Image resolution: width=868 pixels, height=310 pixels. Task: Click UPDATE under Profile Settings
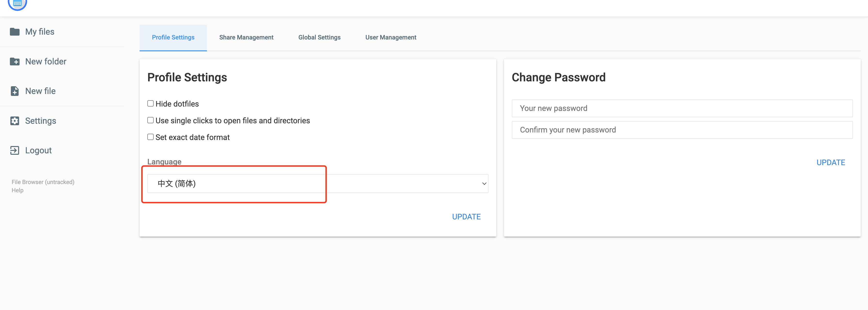tap(466, 217)
